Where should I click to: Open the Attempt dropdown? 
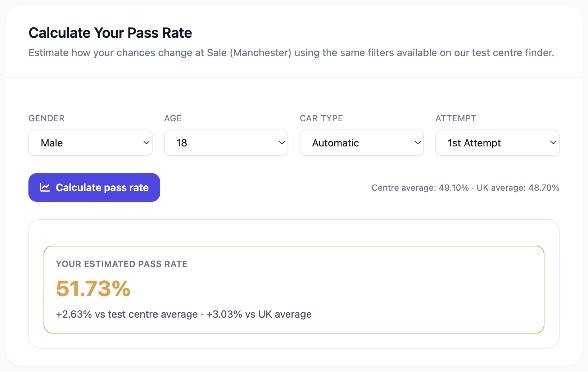click(497, 142)
